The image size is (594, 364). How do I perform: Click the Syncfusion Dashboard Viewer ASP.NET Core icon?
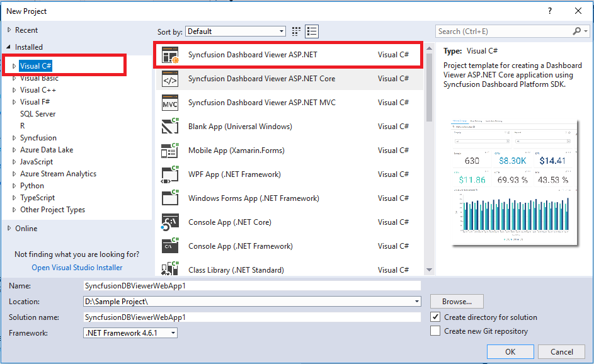[x=171, y=78]
